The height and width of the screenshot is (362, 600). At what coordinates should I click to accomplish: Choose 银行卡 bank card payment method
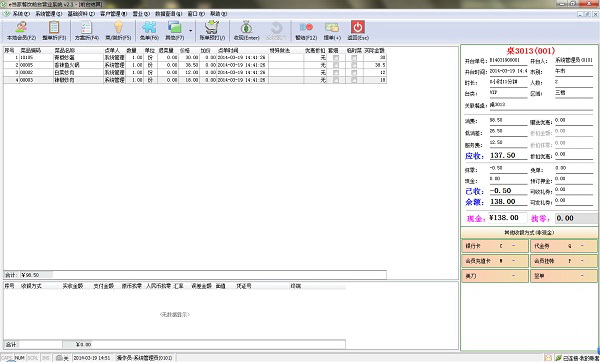(495, 246)
